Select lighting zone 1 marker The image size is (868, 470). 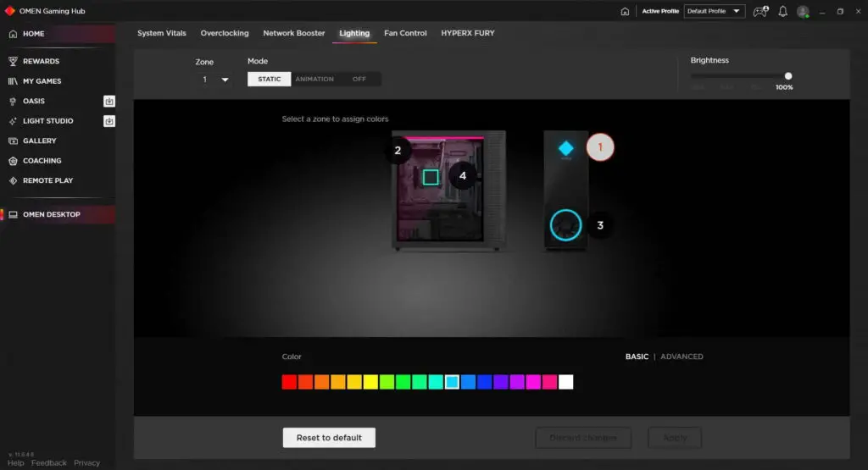[x=600, y=147]
